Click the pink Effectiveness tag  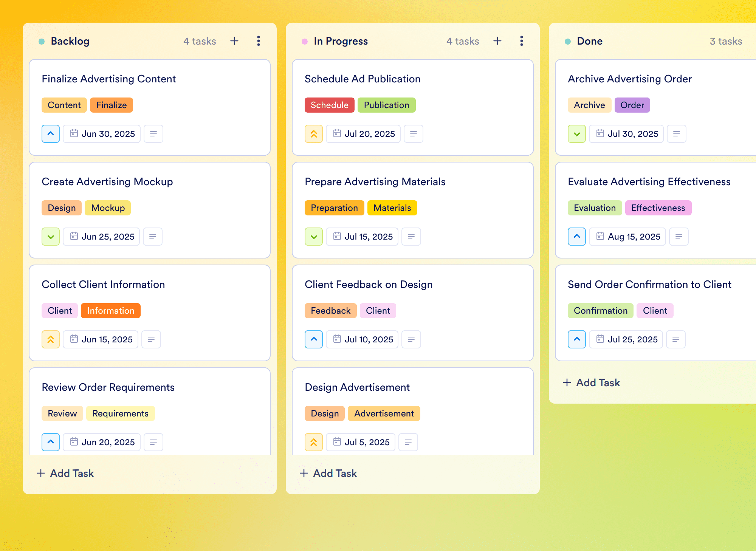(658, 208)
